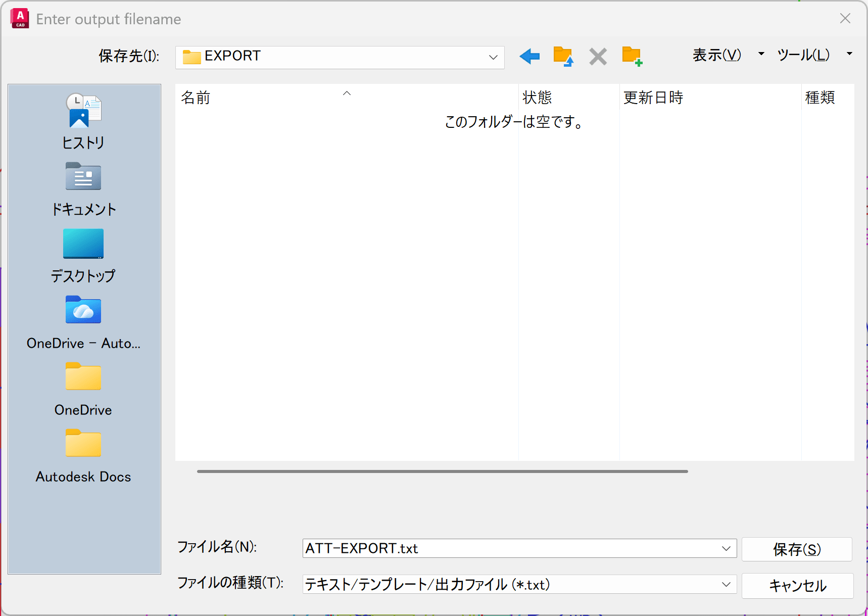Create a new folder icon
The image size is (868, 616).
pyautogui.click(x=632, y=56)
